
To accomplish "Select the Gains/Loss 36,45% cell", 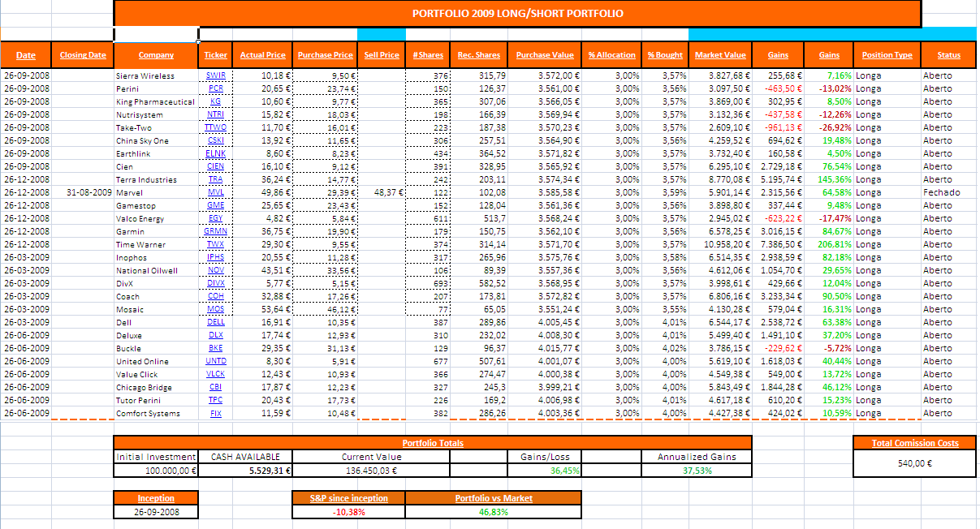I will [545, 471].
